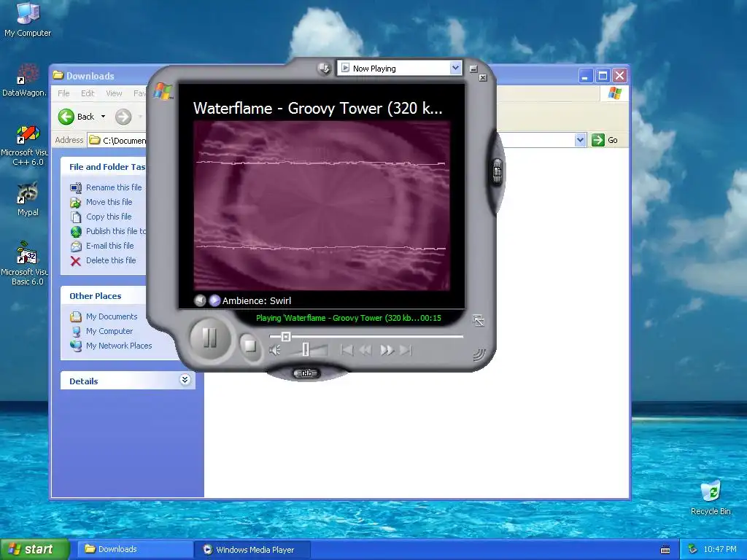Click the Forward arrow in Downloads

[123, 117]
